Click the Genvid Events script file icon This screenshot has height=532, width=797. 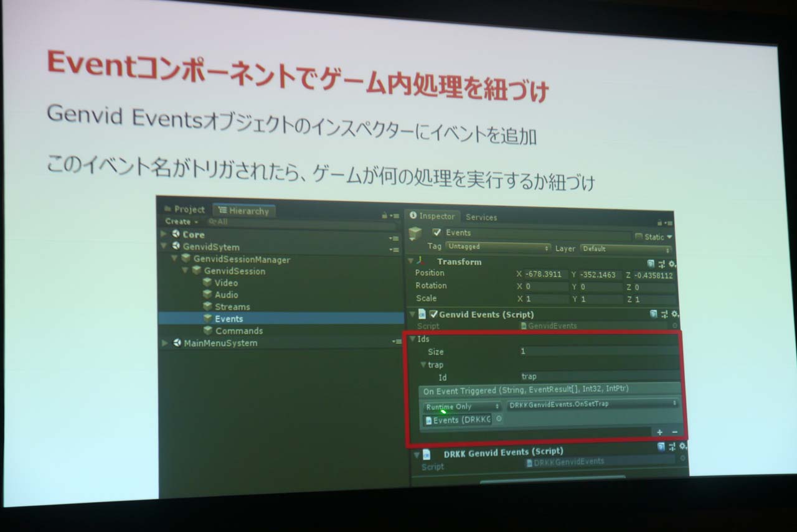pyautogui.click(x=422, y=314)
